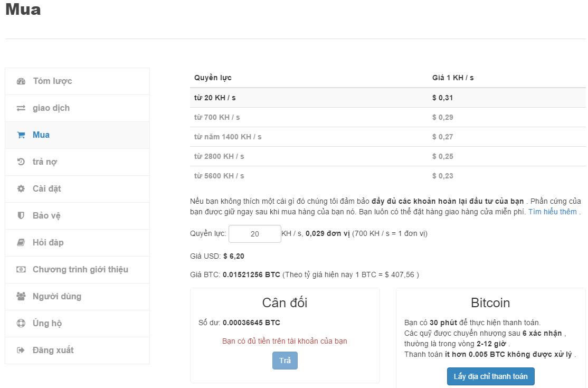Select the Mua sidebar entry
The height and width of the screenshot is (388, 588).
(x=77, y=135)
